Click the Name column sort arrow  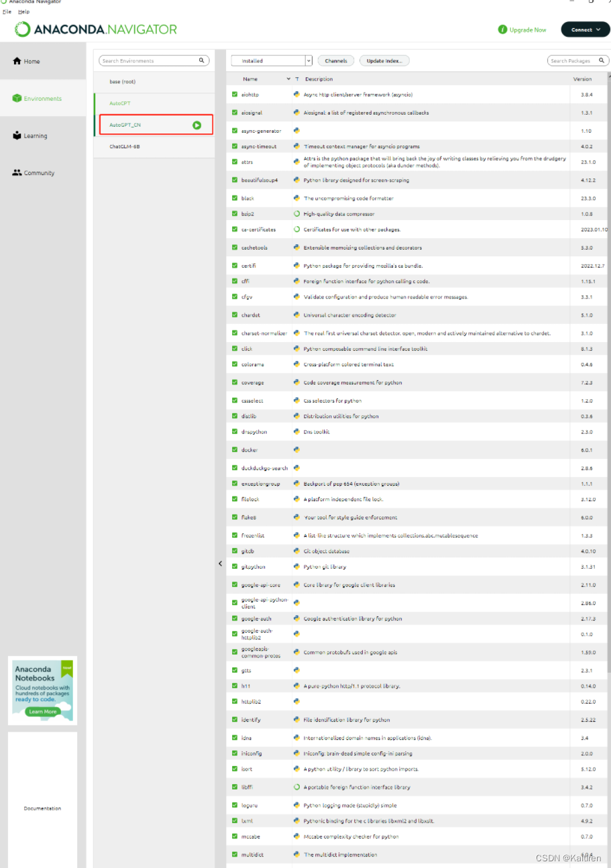(x=288, y=79)
